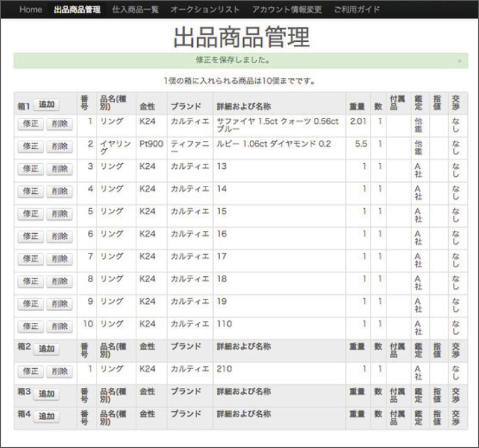The width and height of the screenshot is (479, 448).
Task: Click 修正 for the イヤリング Pt900 row
Action: [31, 147]
